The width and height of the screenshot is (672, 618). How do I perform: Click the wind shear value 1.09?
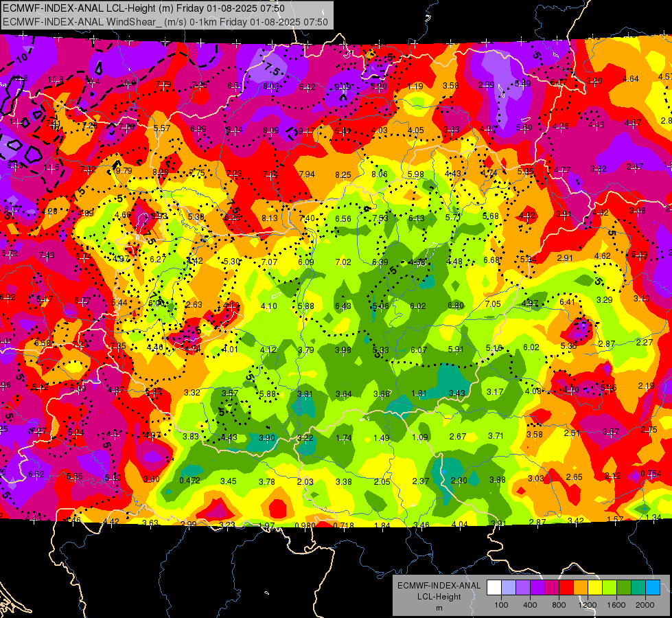(419, 437)
